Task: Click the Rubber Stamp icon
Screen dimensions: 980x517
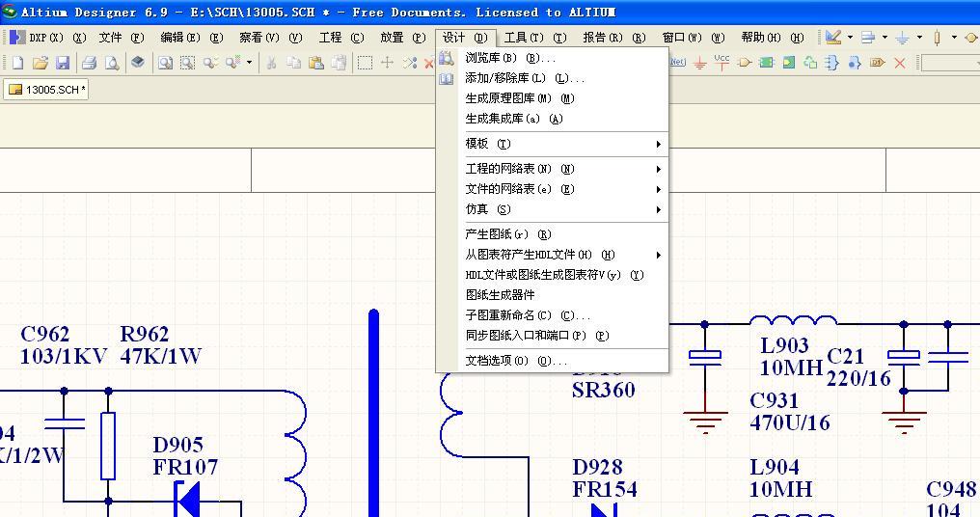Action: click(x=339, y=63)
